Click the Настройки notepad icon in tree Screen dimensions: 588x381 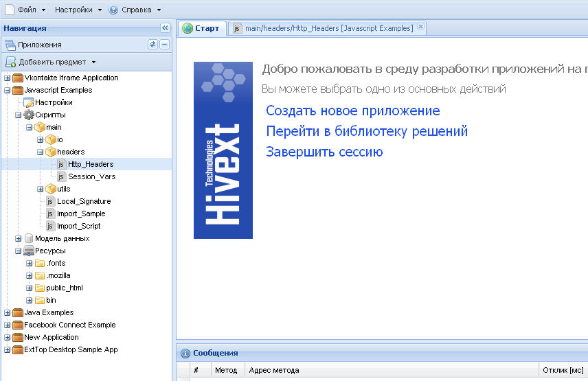(28, 103)
